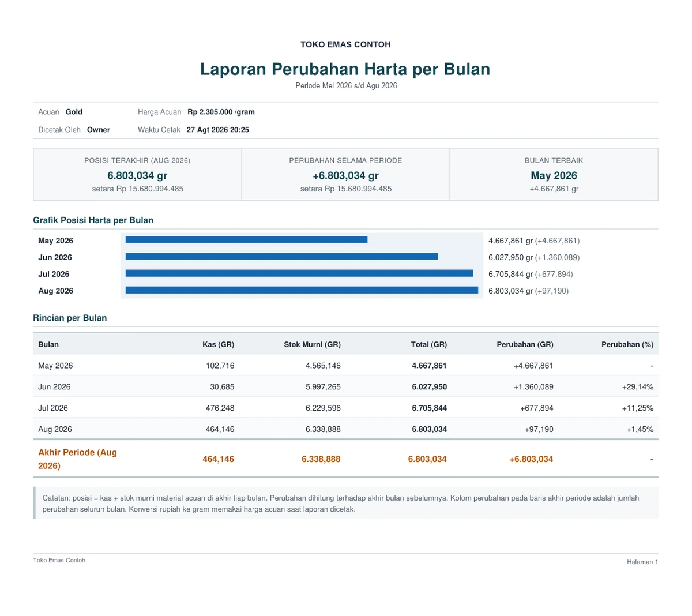692x616 pixels.
Task: Click the bold Total 6.027,950 in Jun row
Action: point(429,387)
